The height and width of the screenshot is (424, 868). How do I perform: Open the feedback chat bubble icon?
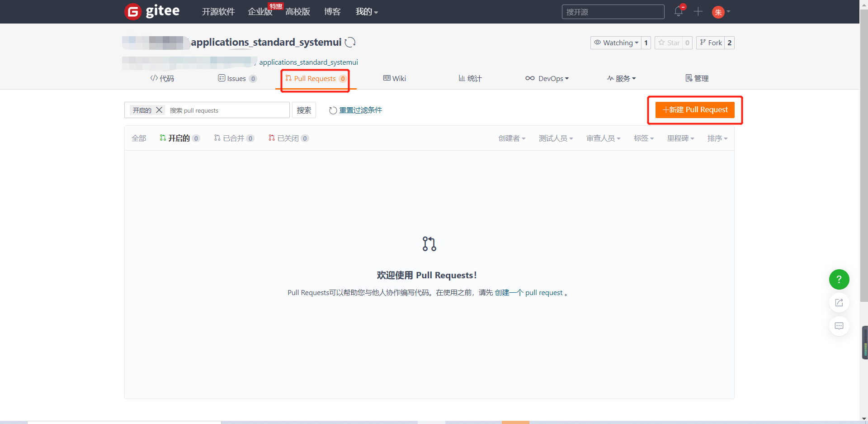tap(839, 326)
